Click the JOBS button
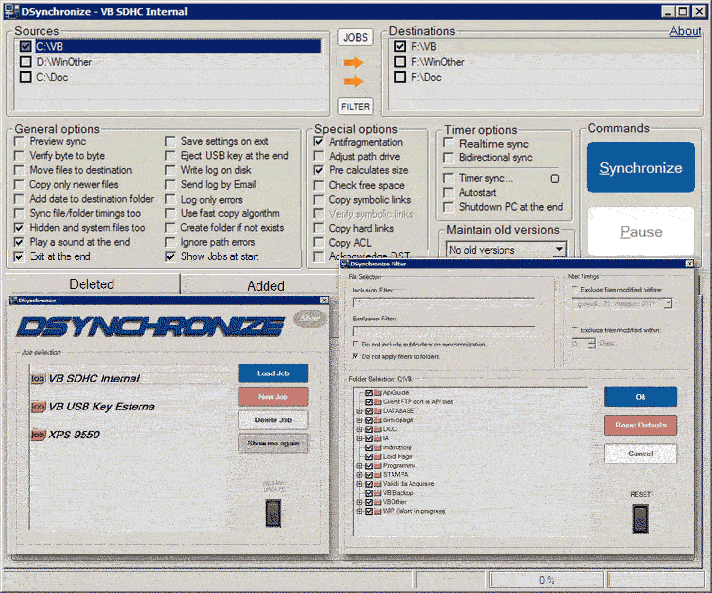712x593 pixels. click(355, 37)
